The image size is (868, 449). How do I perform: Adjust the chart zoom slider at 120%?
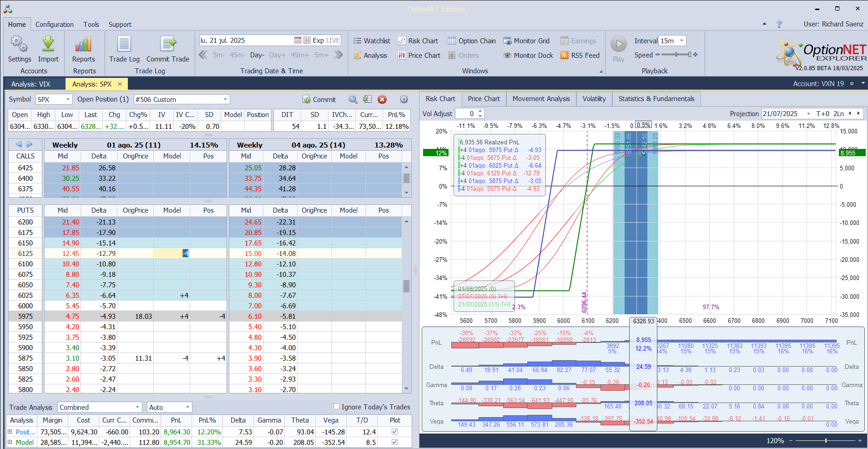click(x=826, y=440)
